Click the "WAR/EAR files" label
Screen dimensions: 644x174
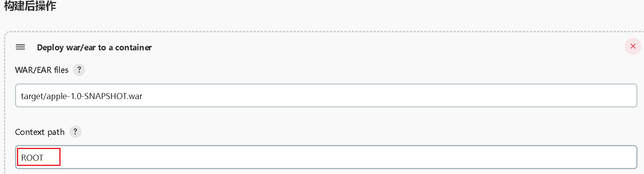42,70
